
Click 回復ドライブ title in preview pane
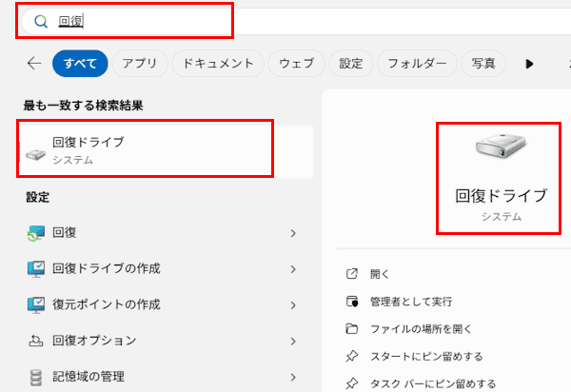[x=502, y=196]
